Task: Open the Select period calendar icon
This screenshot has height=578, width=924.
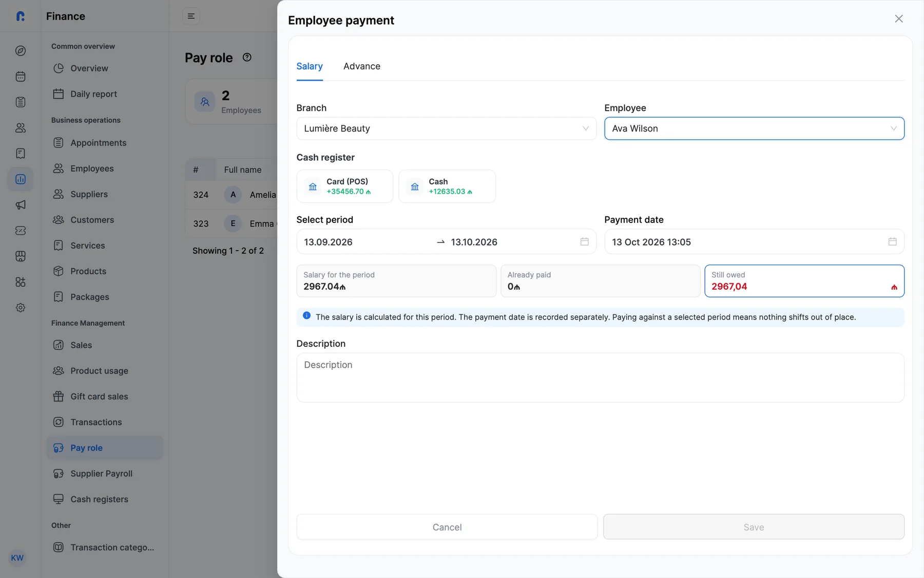Action: point(584,241)
